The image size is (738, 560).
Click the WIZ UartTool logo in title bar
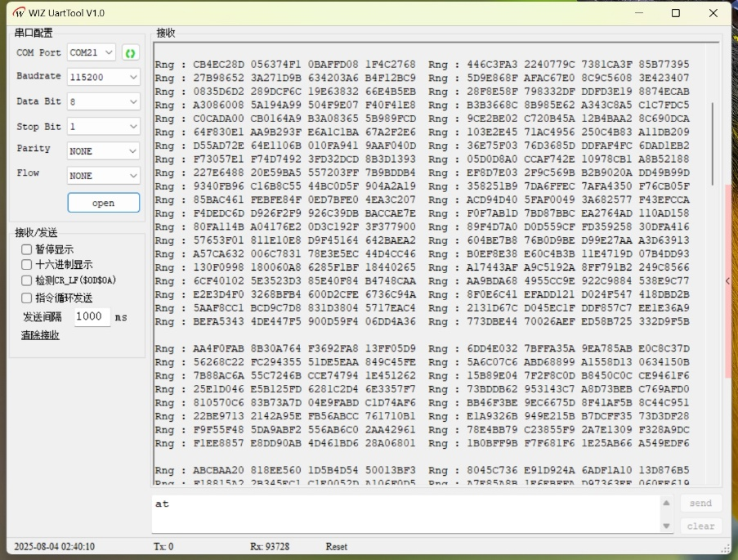18,13
